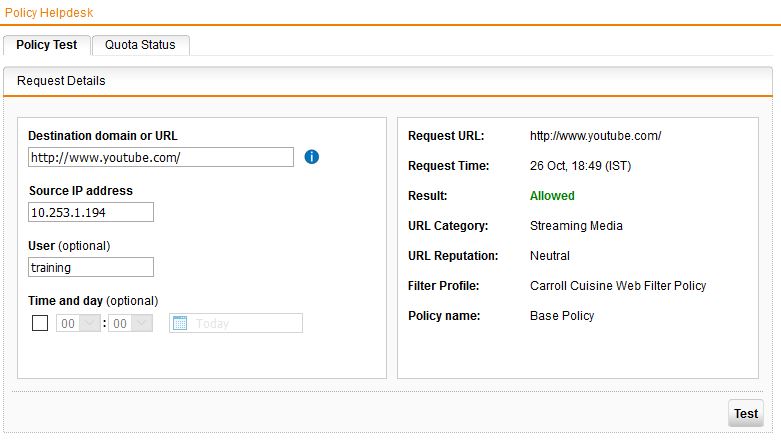
Task: Switch to the Policy Test tab
Action: (47, 45)
